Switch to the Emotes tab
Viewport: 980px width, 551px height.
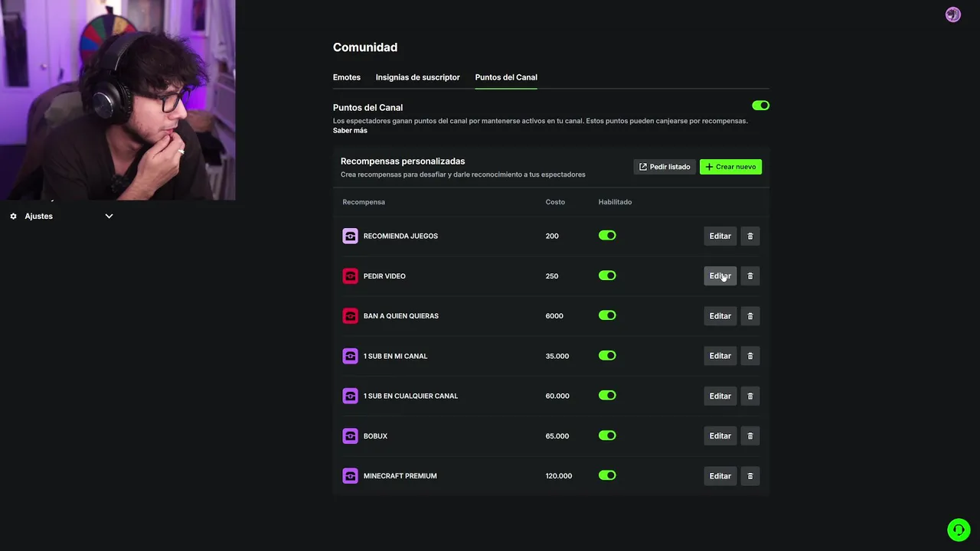[347, 77]
